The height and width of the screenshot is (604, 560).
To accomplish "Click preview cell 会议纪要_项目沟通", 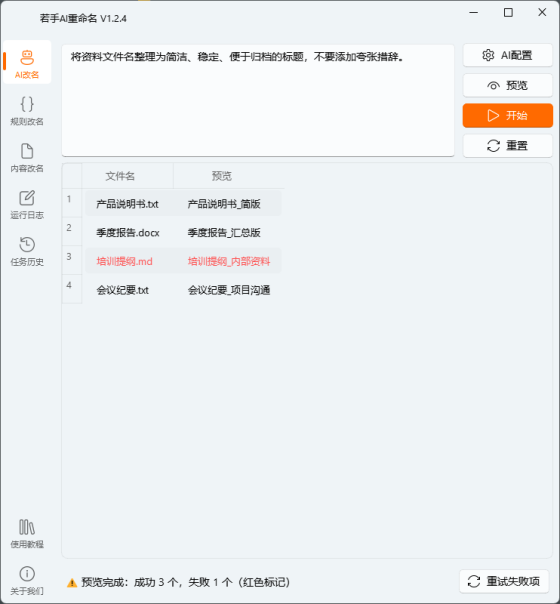I will point(229,290).
